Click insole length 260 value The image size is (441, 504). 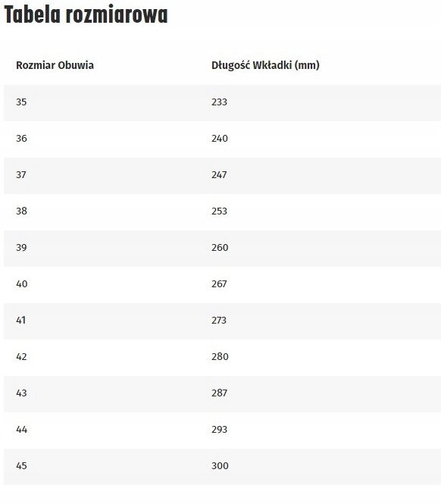point(220,248)
